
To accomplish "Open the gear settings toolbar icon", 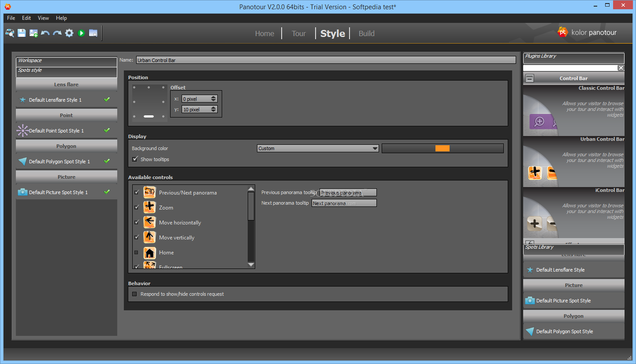I will (x=69, y=33).
